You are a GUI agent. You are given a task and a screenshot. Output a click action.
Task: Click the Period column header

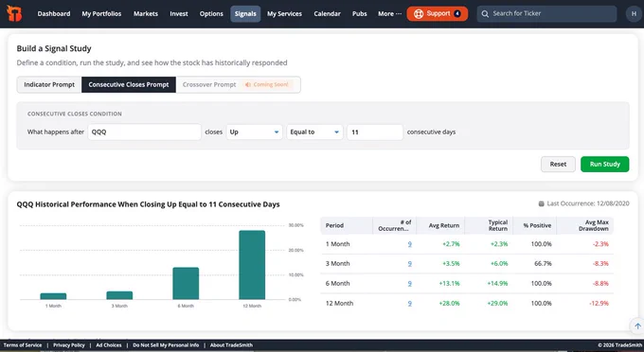(347, 225)
